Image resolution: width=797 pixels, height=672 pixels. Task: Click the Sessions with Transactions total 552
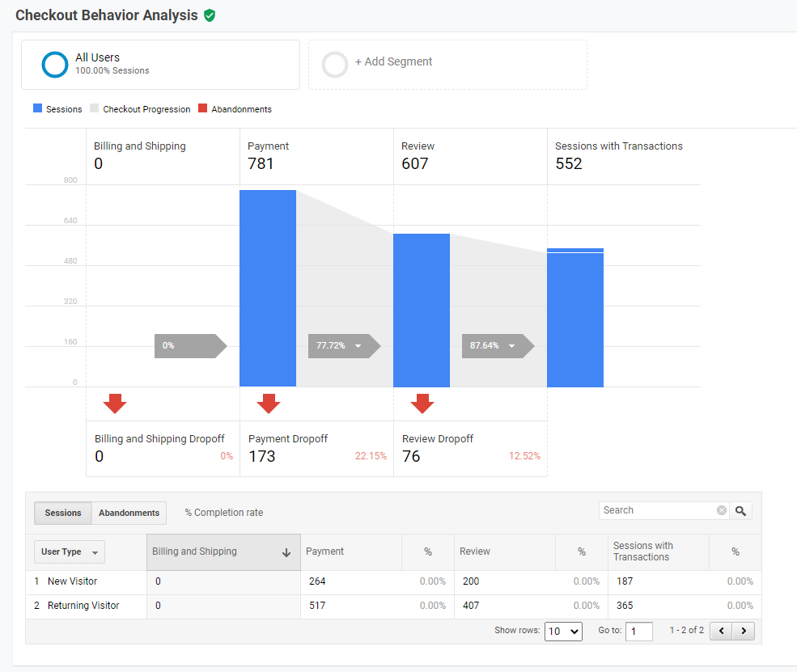click(569, 164)
